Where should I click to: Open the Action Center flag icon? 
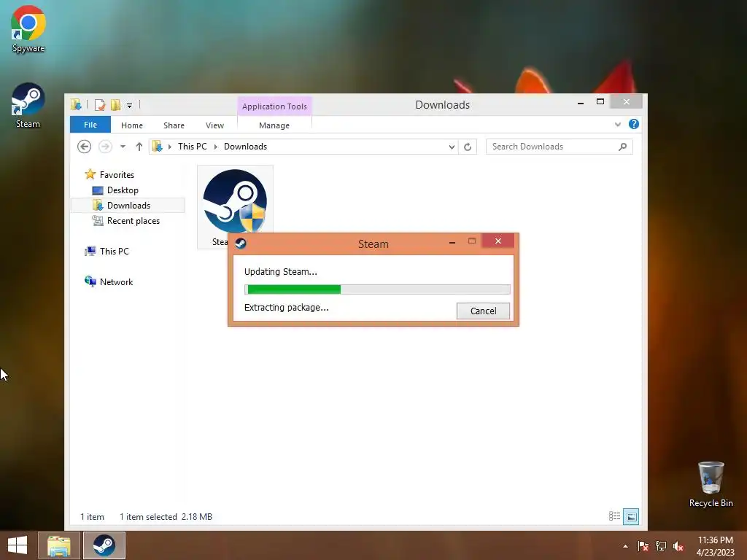pyautogui.click(x=643, y=546)
